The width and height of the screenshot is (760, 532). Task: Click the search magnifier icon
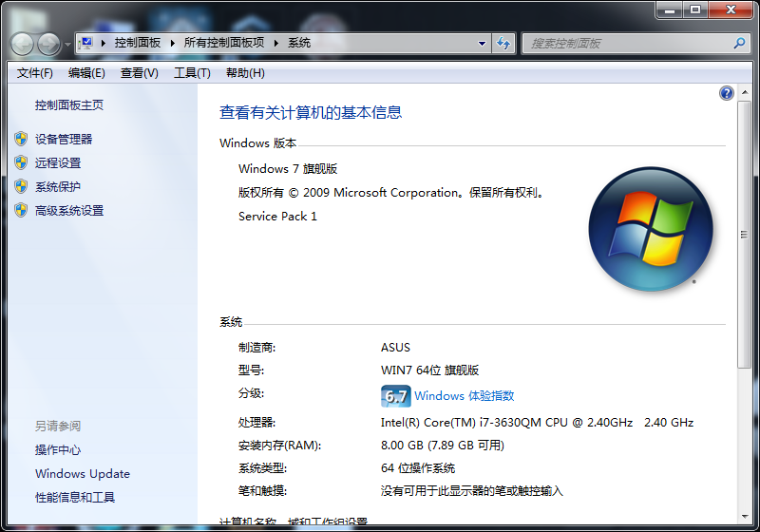coord(739,43)
